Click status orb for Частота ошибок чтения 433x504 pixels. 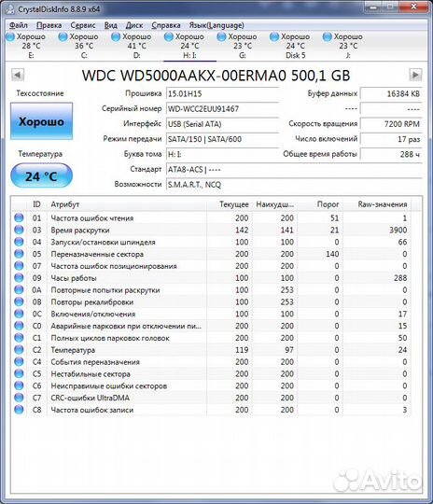19,217
